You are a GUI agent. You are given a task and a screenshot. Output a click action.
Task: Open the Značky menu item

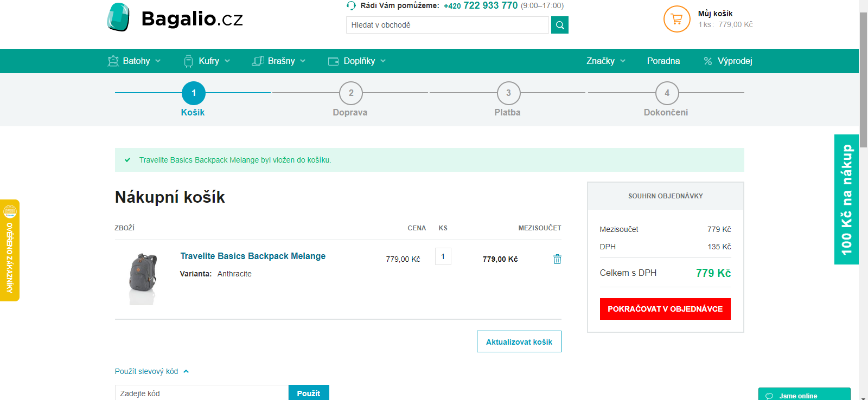(x=601, y=61)
